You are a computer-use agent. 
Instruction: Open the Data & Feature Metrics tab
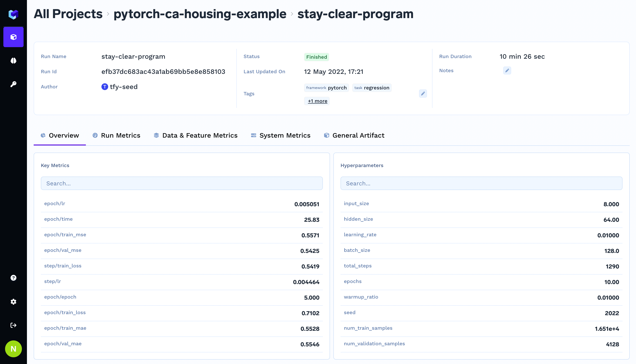click(x=196, y=135)
